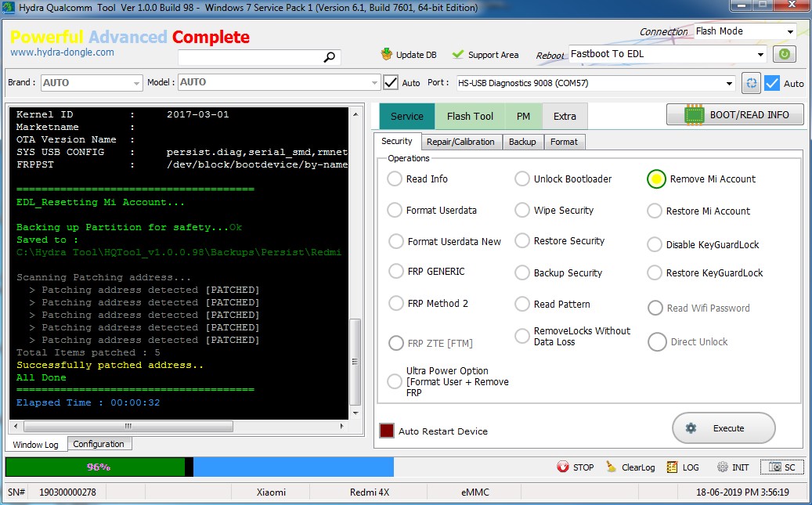Viewport: 812px width, 505px height.
Task: Select the Read Info radio button
Action: [395, 179]
